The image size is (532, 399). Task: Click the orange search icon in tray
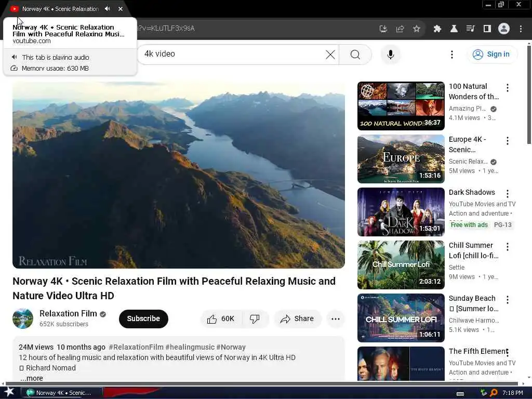pyautogui.click(x=494, y=393)
